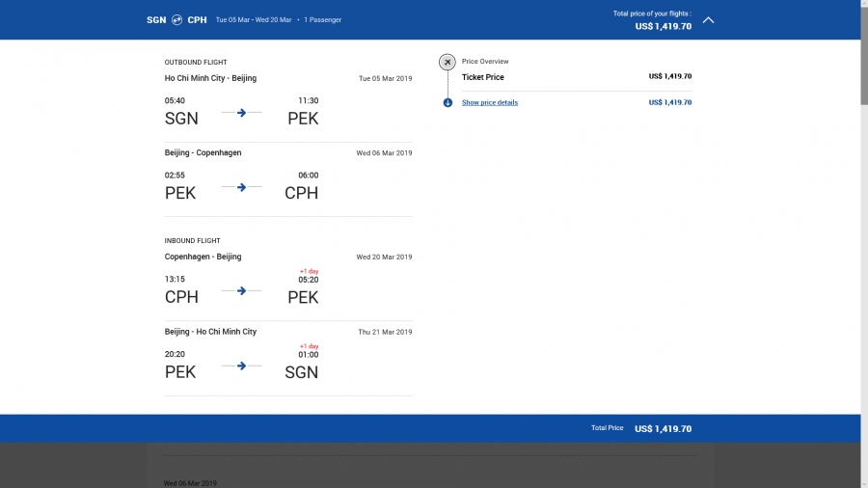Click the Copenhagen - Beijing segment title

[203, 257]
